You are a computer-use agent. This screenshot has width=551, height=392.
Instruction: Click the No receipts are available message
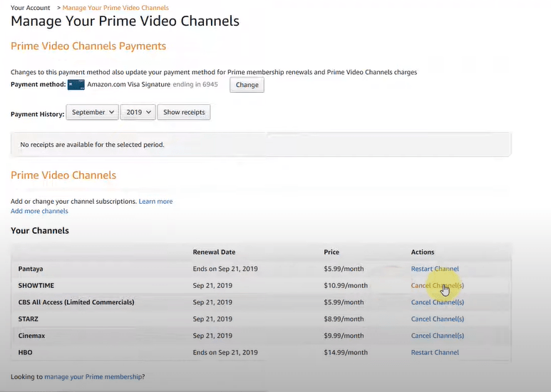92,145
